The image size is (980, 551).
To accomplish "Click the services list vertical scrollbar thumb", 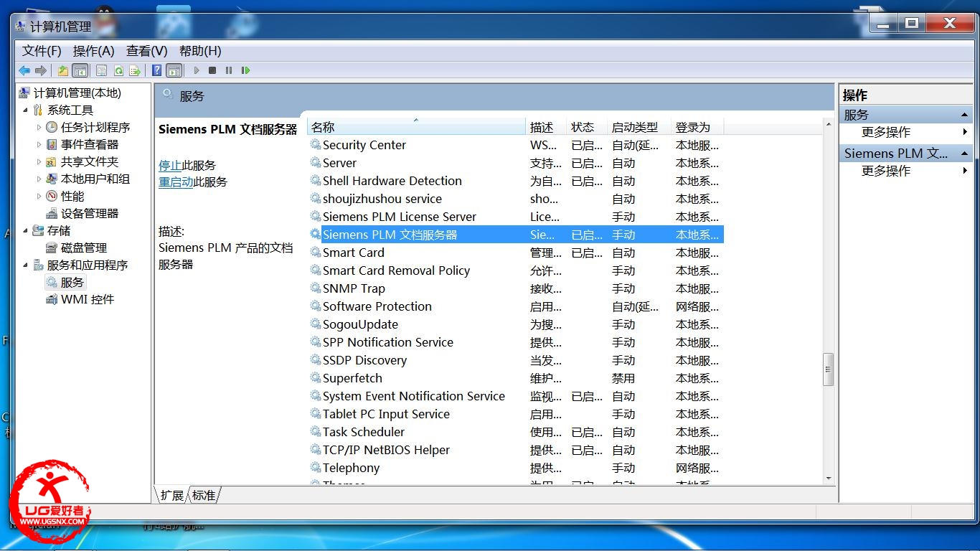I will (x=829, y=370).
